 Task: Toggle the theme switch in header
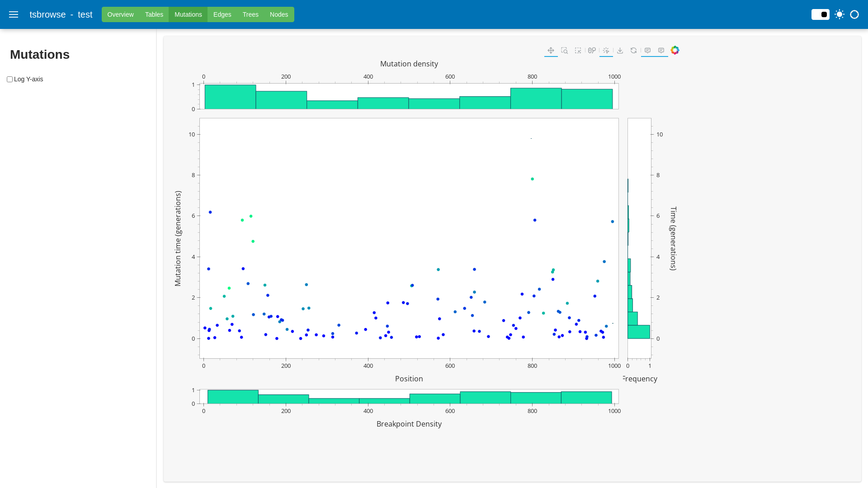(820, 14)
